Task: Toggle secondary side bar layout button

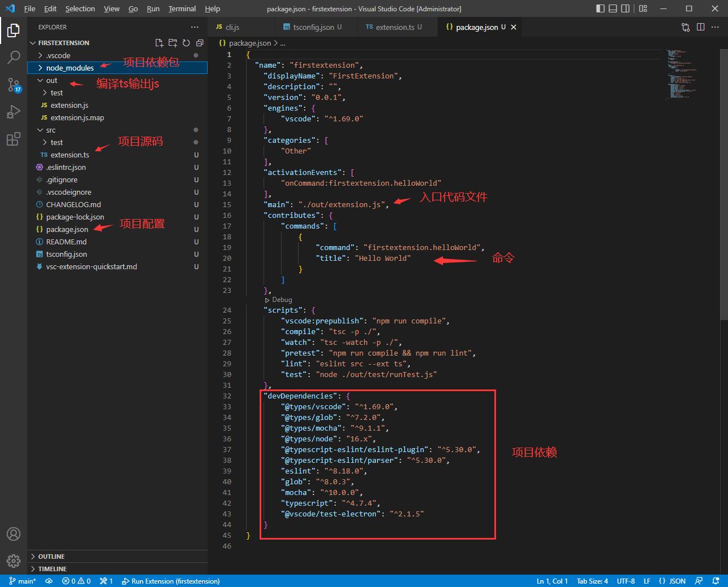Action: 625,8
